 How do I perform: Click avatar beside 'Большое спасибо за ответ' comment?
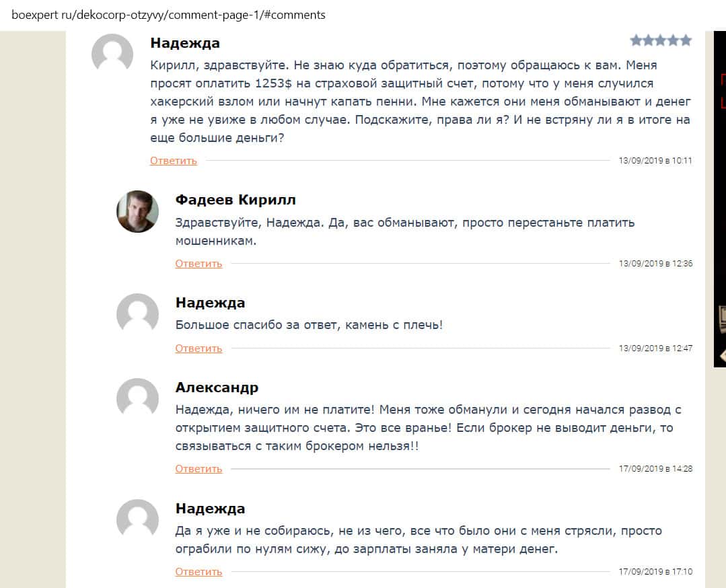[137, 314]
